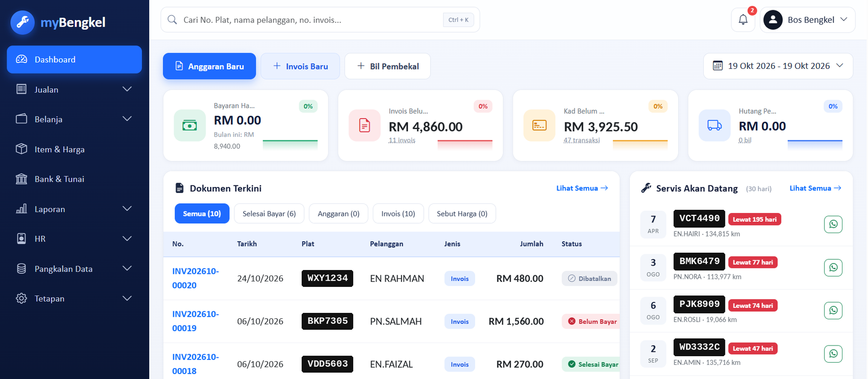Open the notifications bell
This screenshot has height=379, width=868.
[743, 20]
